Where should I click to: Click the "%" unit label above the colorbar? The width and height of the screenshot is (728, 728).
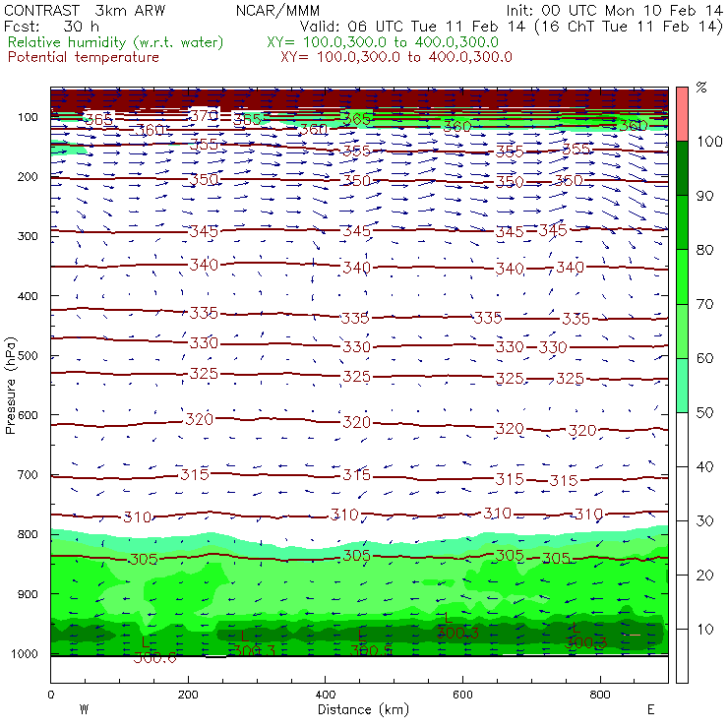[701, 88]
